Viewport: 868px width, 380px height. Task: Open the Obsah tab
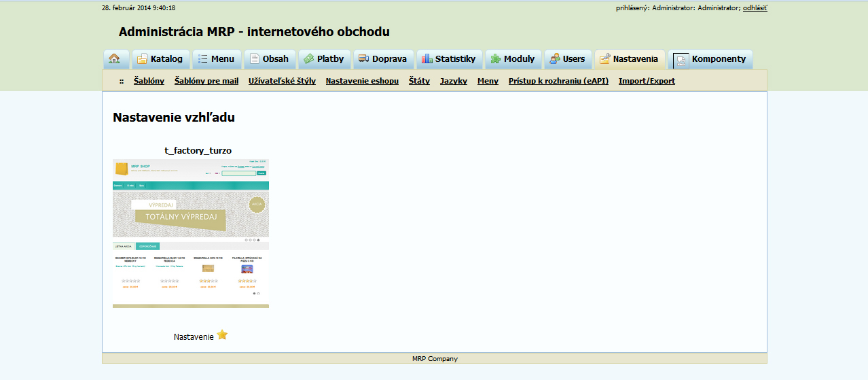coord(270,59)
